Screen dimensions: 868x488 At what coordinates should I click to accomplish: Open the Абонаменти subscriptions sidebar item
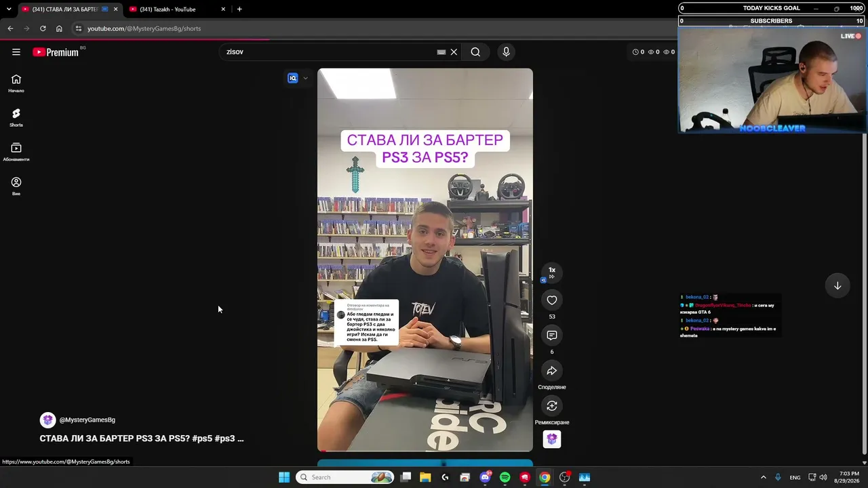tap(16, 152)
